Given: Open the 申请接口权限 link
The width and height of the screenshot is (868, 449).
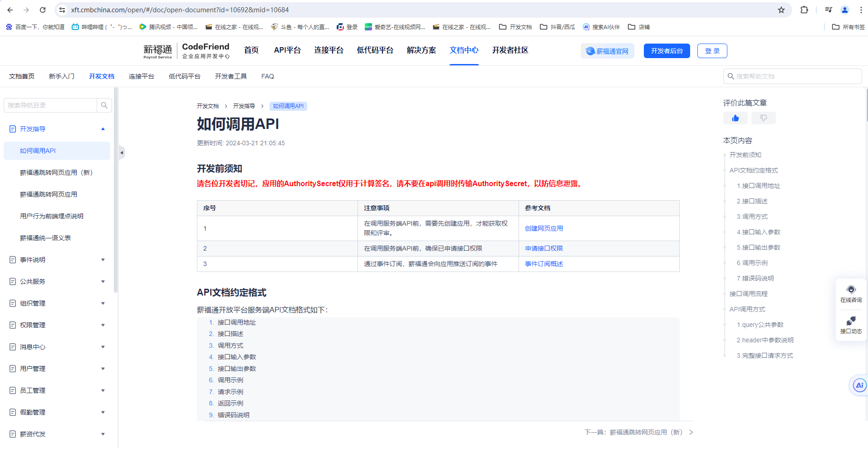Looking at the screenshot, I should coord(544,248).
